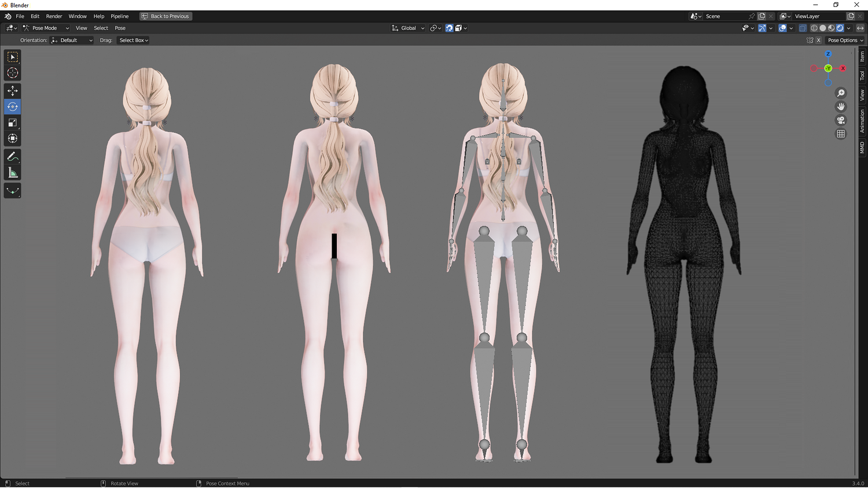Viewport: 868px width, 488px height.
Task: Switch to material preview shading
Action: [832, 28]
